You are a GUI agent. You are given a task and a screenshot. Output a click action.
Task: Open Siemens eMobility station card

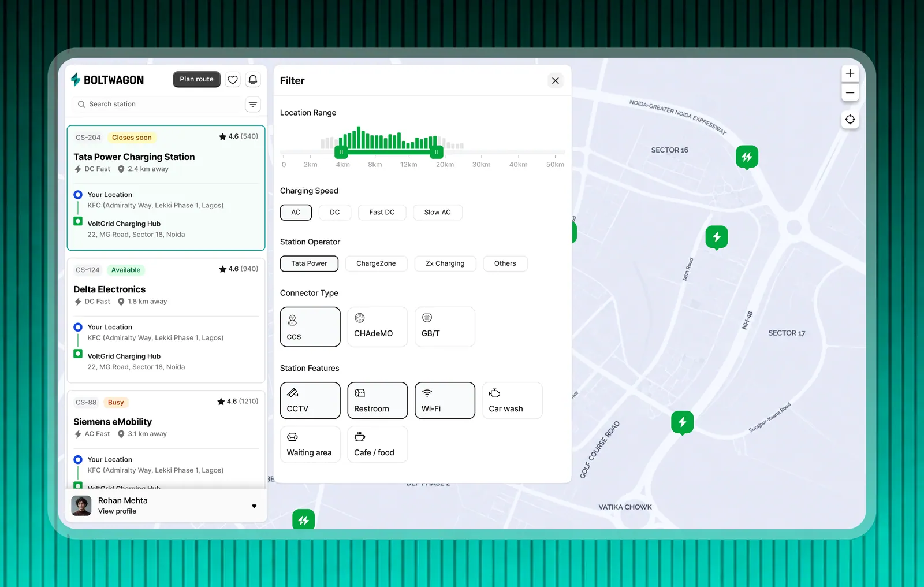(166, 439)
